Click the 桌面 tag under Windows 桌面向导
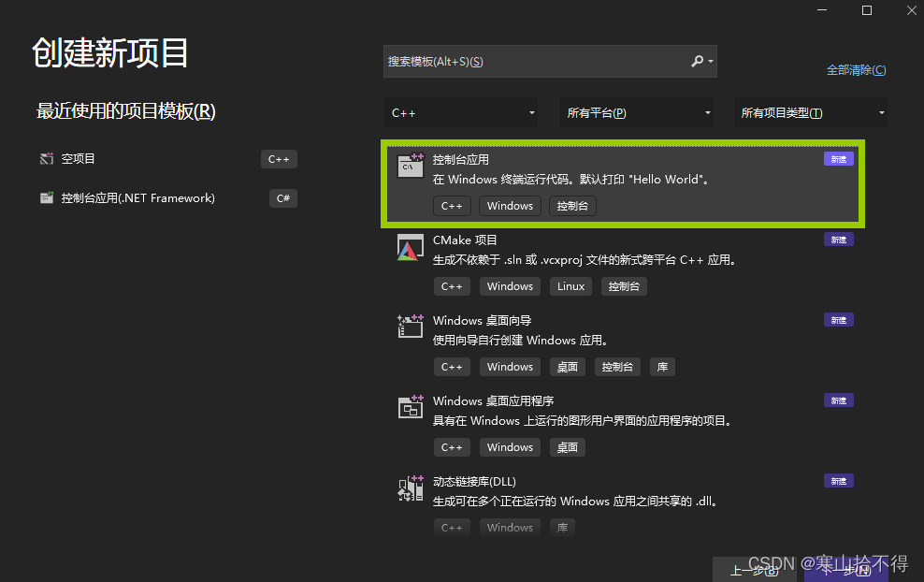Screen dimensions: 924x582 [x=568, y=367]
